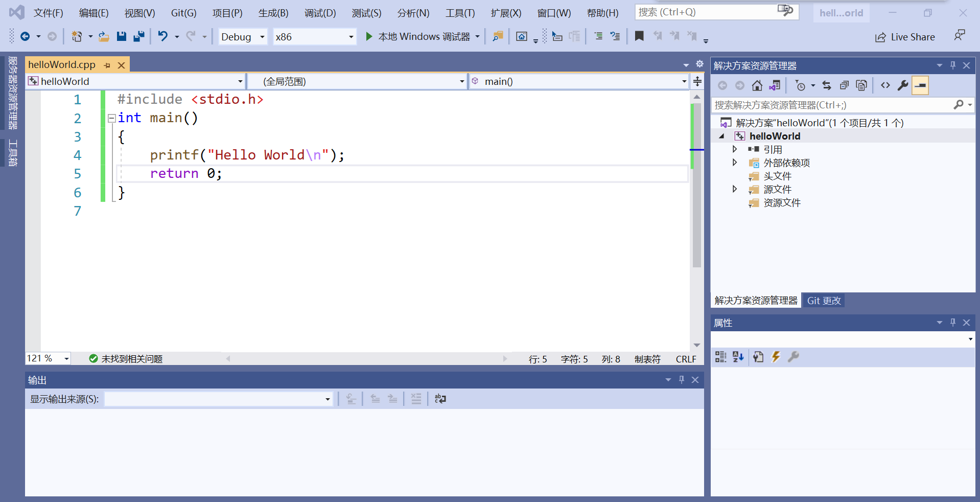Toggle a bookmark on the current line
This screenshot has height=502, width=980.
(639, 36)
